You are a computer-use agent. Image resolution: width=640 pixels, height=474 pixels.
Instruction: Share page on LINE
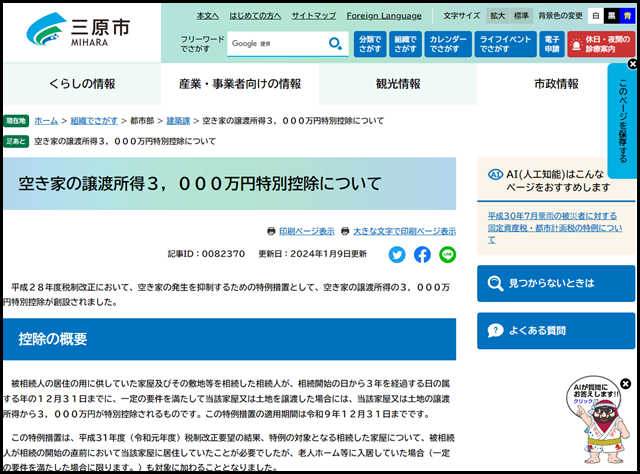click(447, 255)
